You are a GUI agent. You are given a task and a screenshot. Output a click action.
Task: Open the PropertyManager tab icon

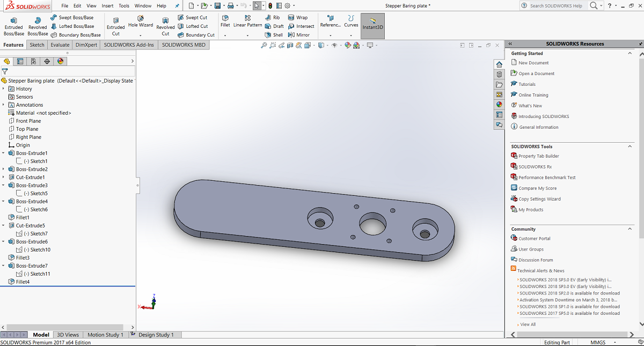point(20,61)
